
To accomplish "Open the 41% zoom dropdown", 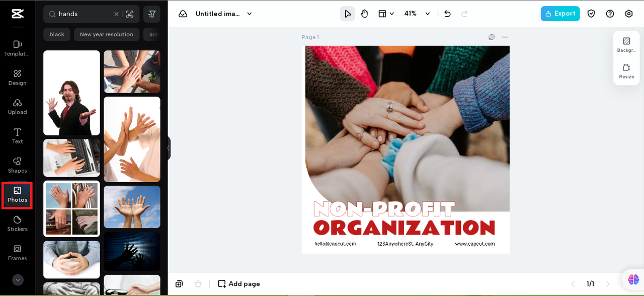I will point(417,14).
